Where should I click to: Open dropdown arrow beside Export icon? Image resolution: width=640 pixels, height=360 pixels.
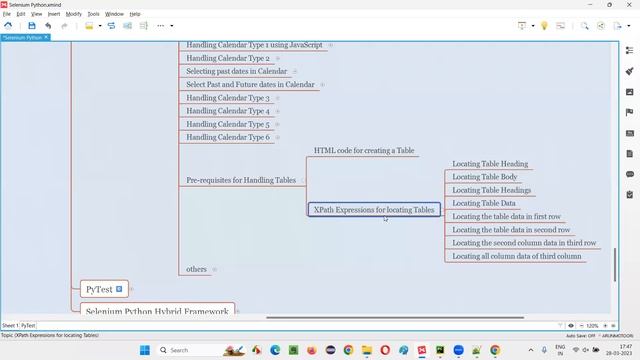(x=628, y=26)
